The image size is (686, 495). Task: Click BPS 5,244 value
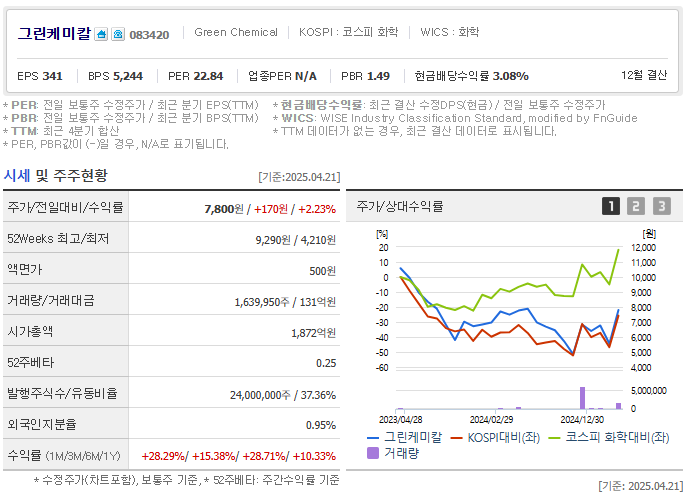tap(116, 76)
